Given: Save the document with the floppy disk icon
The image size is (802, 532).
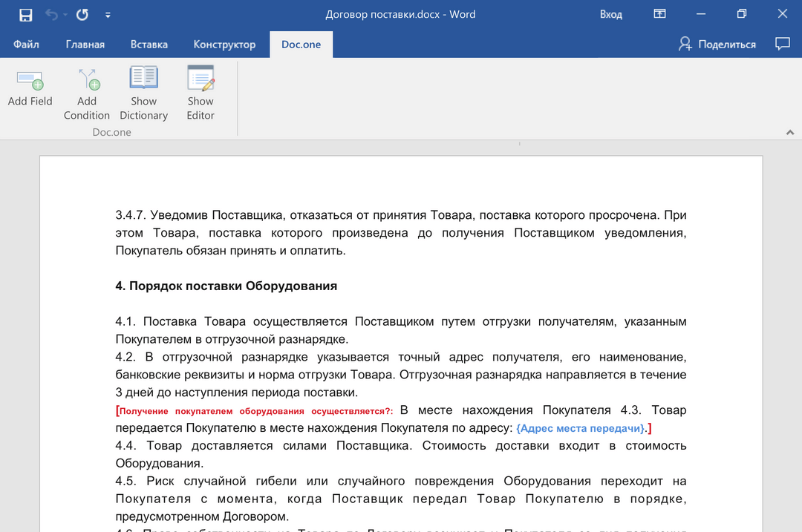Looking at the screenshot, I should click(x=25, y=15).
